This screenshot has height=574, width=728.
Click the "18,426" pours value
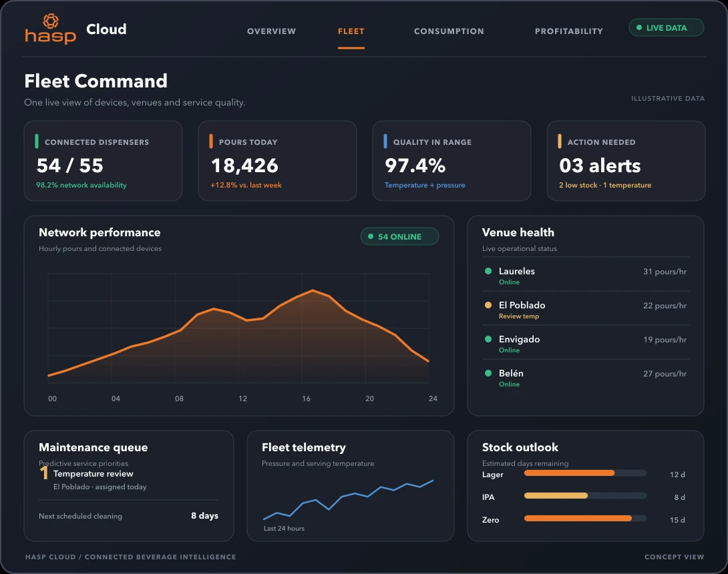[x=244, y=166]
